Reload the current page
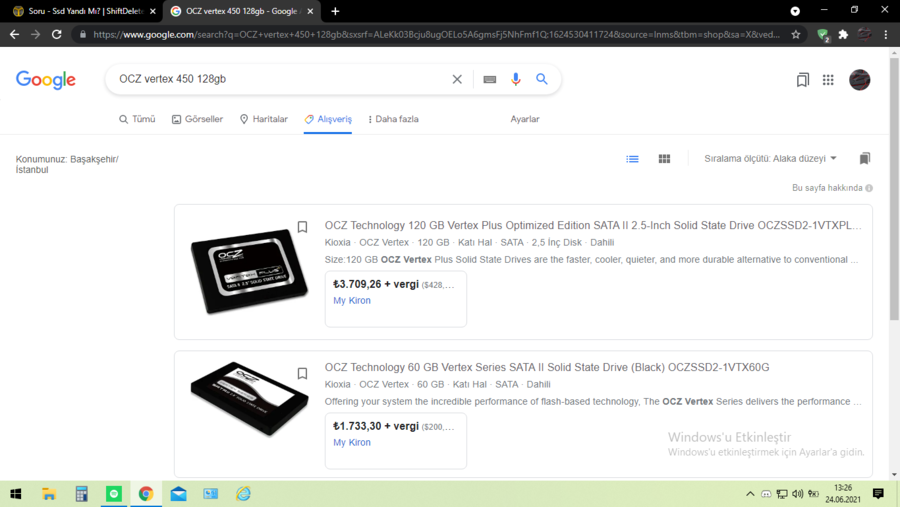The width and height of the screenshot is (900, 507). tap(56, 34)
